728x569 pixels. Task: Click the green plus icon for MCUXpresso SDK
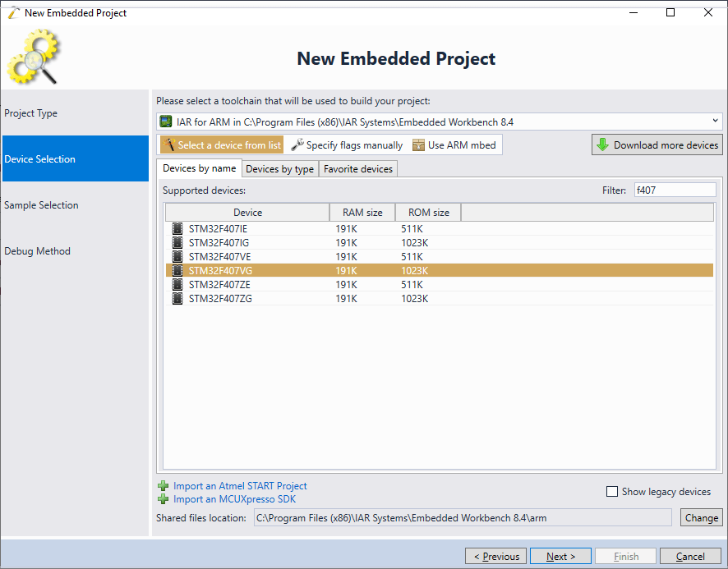pyautogui.click(x=163, y=499)
